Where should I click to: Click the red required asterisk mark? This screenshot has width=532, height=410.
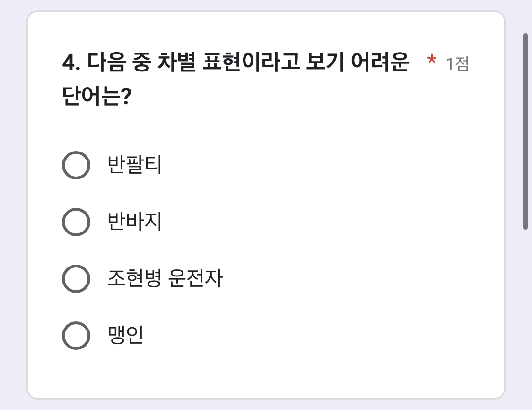click(431, 62)
